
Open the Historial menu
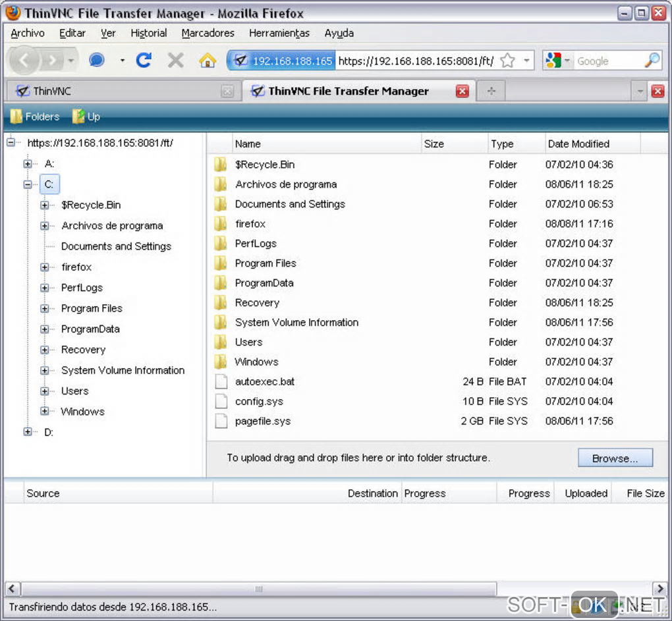point(148,33)
